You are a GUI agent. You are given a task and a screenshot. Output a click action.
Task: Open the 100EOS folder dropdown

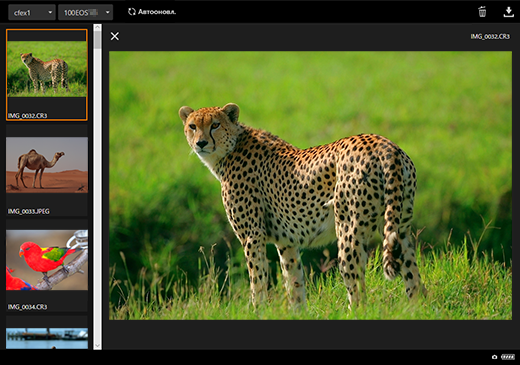(x=86, y=12)
